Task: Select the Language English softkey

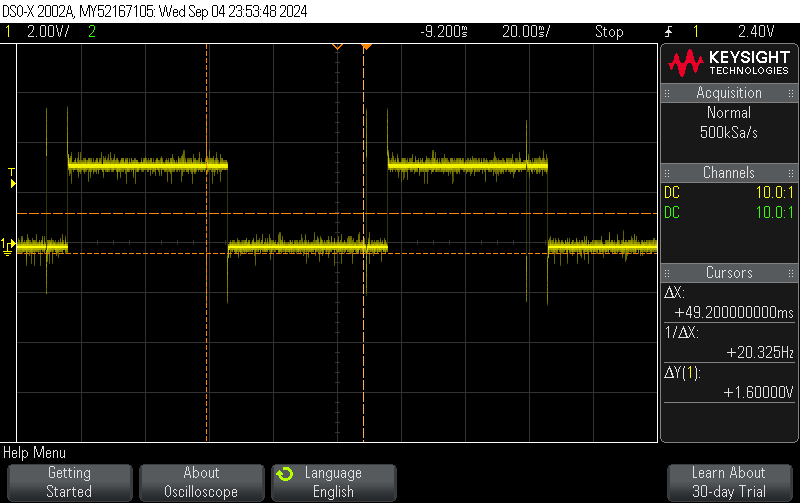Action: tap(333, 482)
